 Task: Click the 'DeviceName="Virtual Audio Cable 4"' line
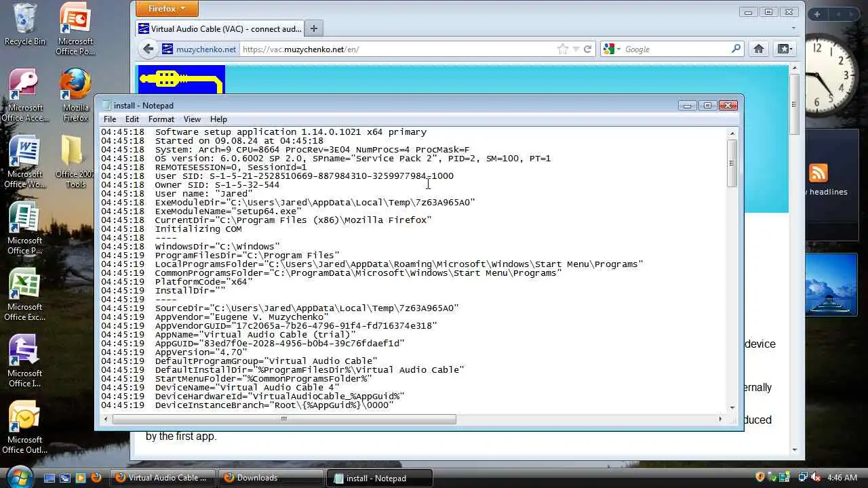247,388
